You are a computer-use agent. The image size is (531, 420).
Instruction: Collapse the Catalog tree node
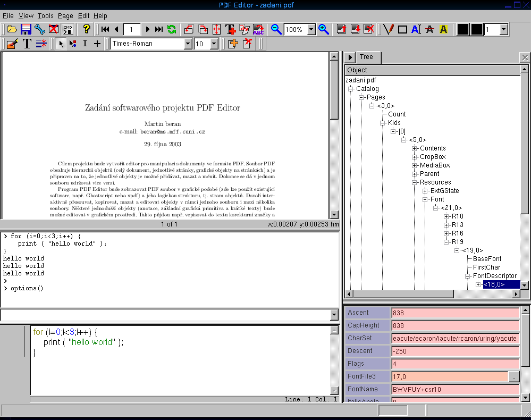pyautogui.click(x=350, y=89)
